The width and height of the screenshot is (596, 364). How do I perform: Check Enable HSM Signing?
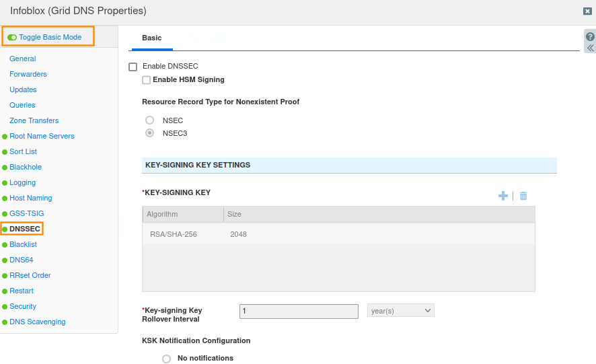pos(146,80)
